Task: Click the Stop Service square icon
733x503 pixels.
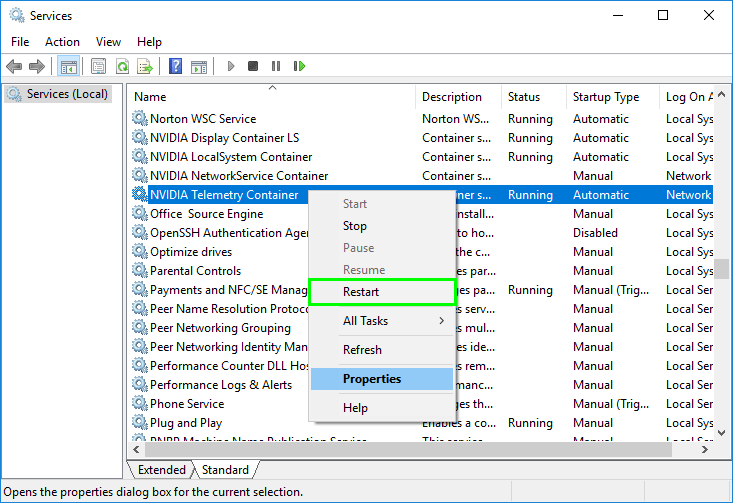Action: (253, 66)
